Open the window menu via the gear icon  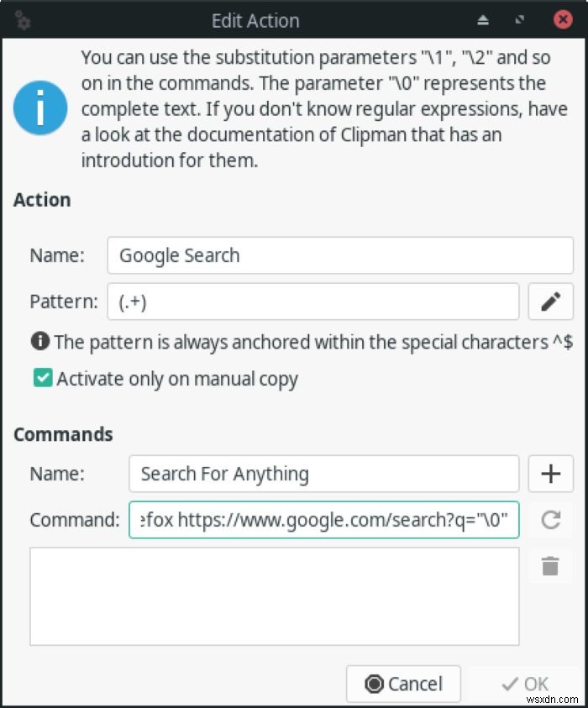click(x=23, y=20)
